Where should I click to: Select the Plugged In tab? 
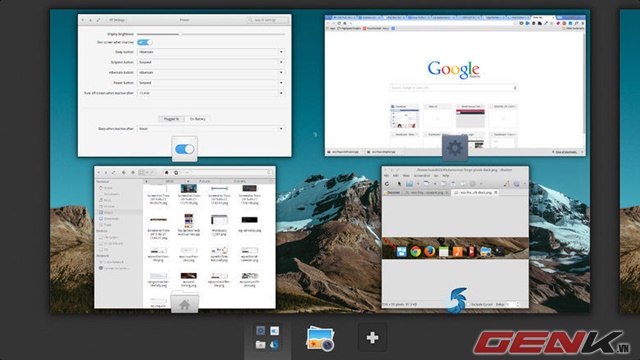point(171,119)
